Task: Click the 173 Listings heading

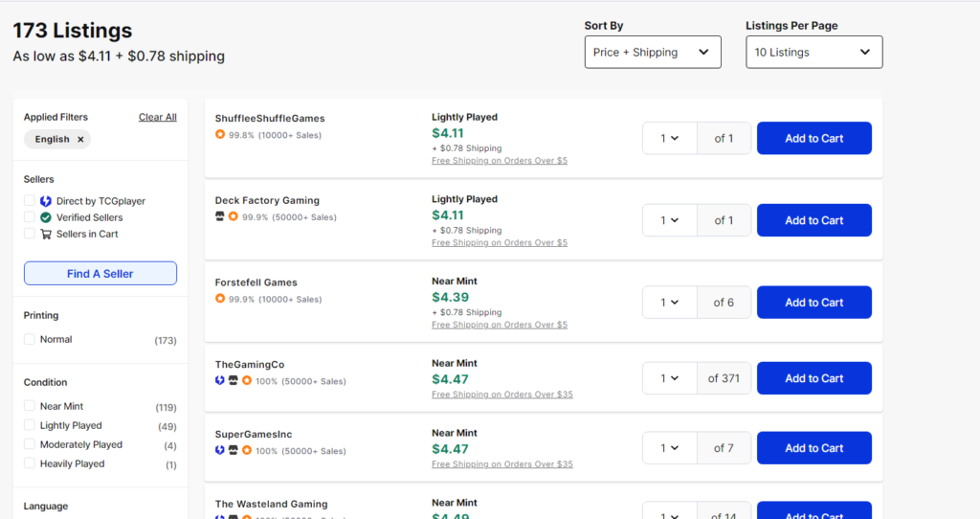Action: point(73,30)
